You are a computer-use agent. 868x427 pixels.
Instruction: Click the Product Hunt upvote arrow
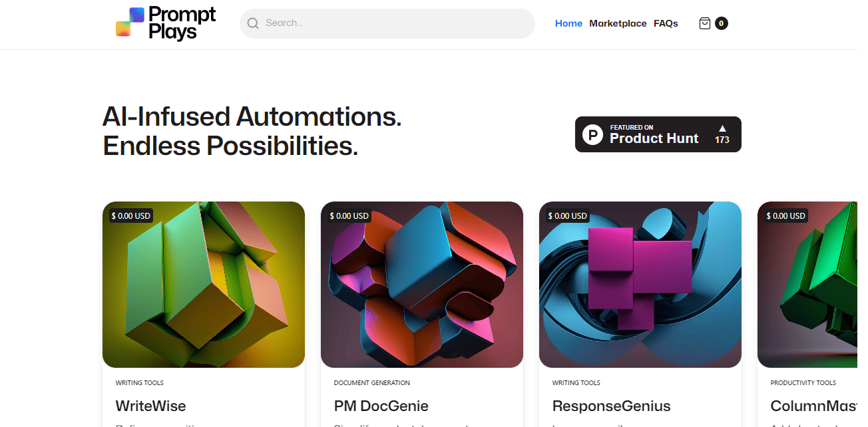click(x=722, y=128)
